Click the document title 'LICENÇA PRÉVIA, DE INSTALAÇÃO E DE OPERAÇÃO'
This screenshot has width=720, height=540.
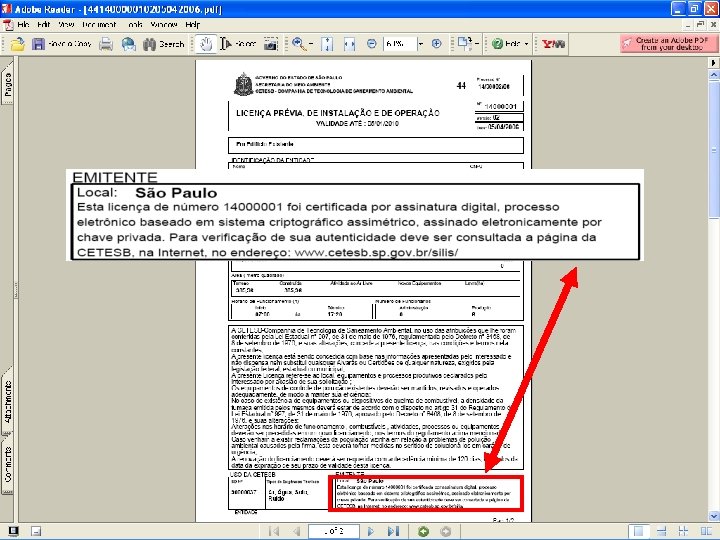click(x=338, y=113)
